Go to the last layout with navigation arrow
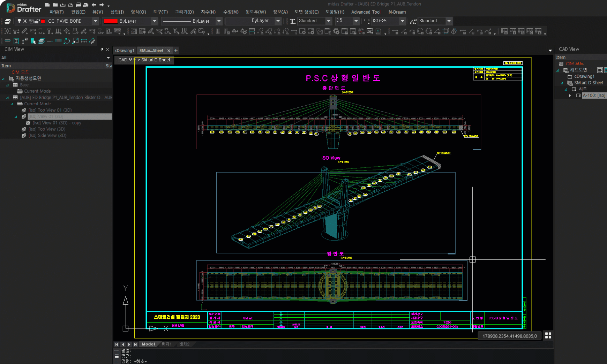 point(135,344)
